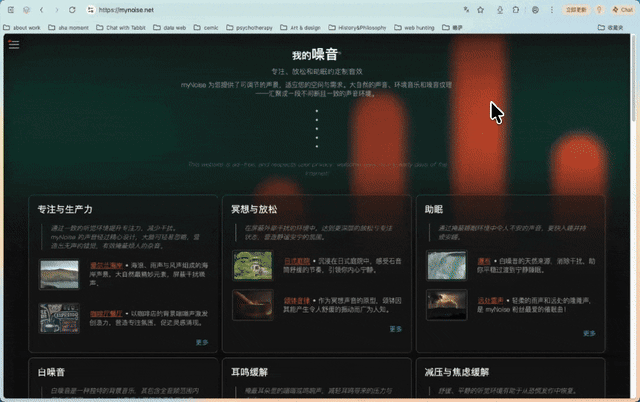640x402 pixels.
Task: Open the Japanese garden thumbnail
Action: coord(253,266)
